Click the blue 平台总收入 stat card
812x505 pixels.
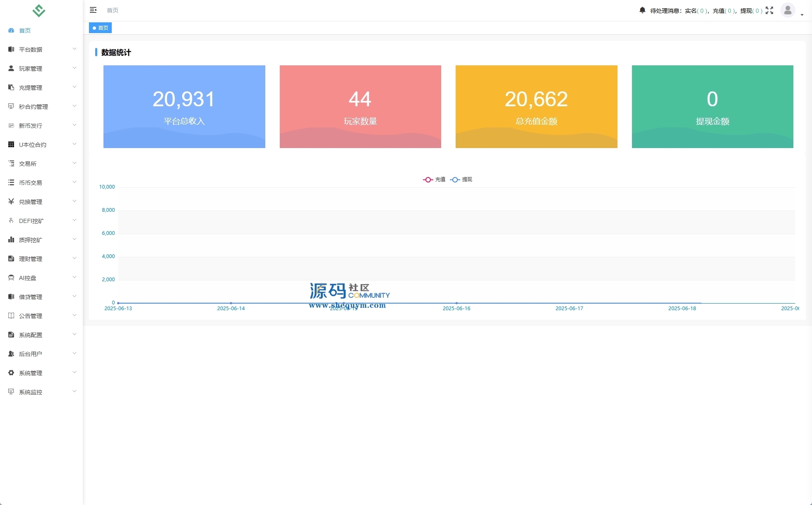[x=184, y=107]
